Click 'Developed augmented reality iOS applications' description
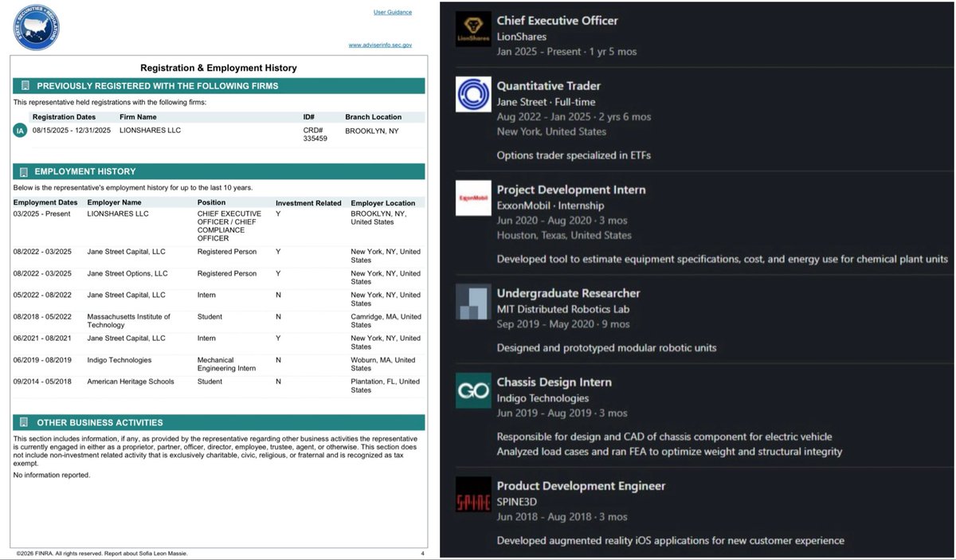 click(x=670, y=541)
